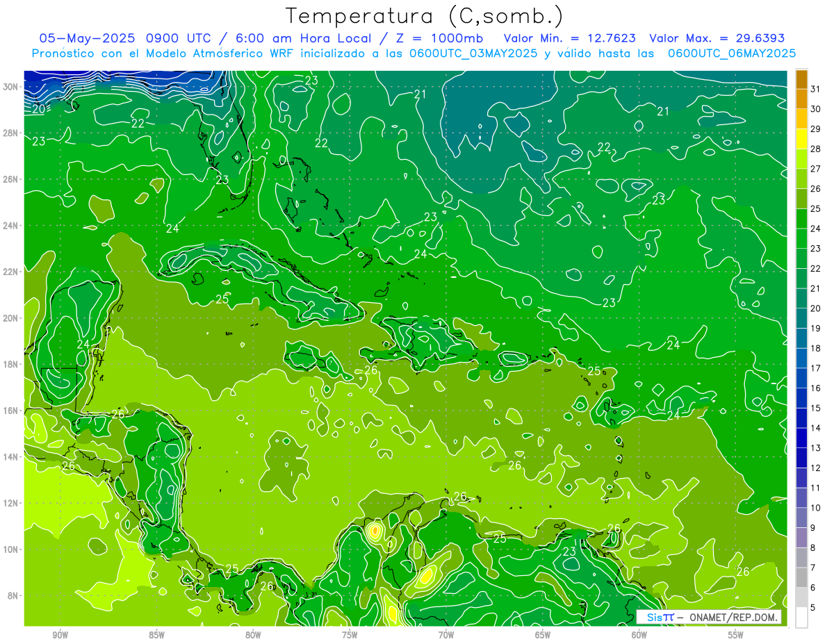Pick the dark blue legend swatch between 13 and 14
The height and width of the screenshot is (644, 834).
[801, 438]
